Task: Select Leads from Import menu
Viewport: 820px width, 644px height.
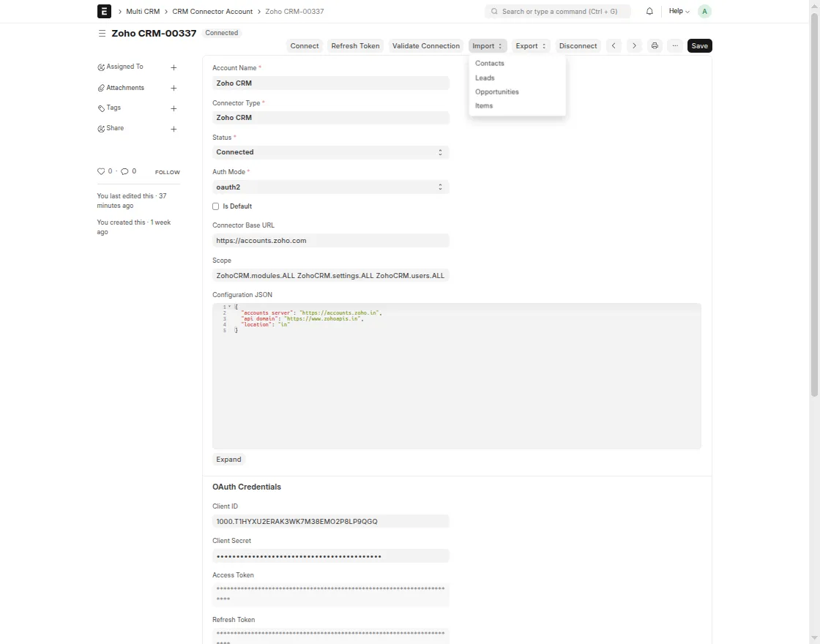Action: pyautogui.click(x=485, y=78)
